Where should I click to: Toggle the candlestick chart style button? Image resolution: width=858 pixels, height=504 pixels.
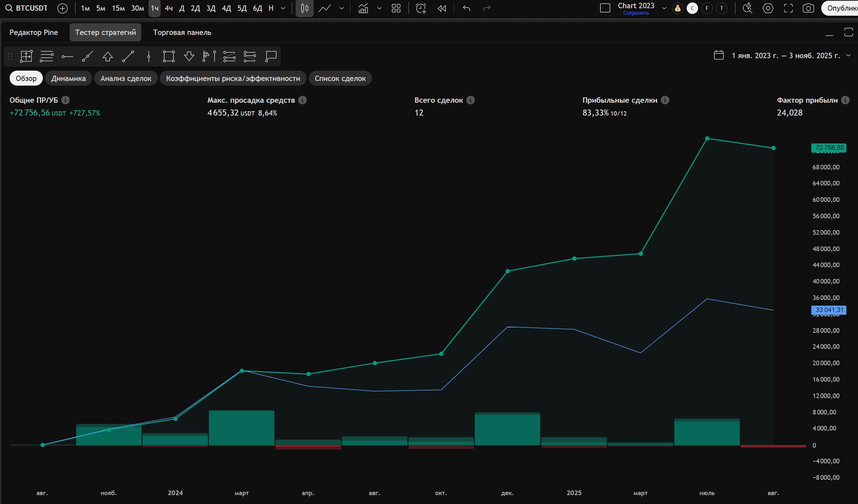(304, 8)
